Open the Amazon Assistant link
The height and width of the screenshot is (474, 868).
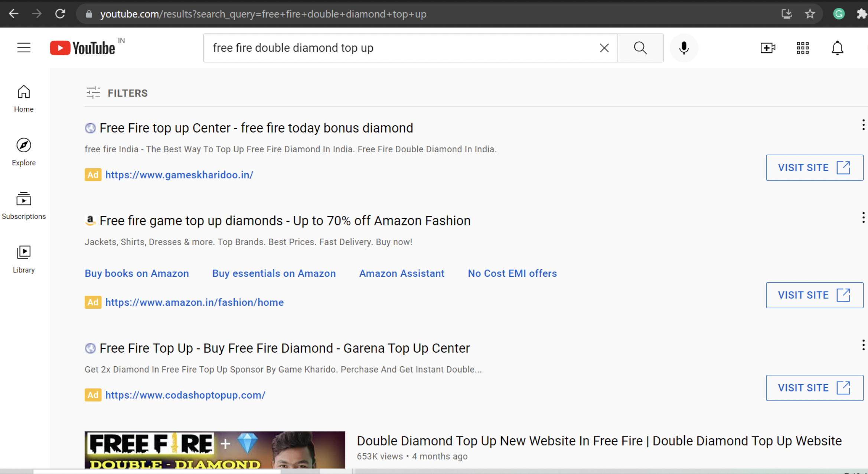402,273
